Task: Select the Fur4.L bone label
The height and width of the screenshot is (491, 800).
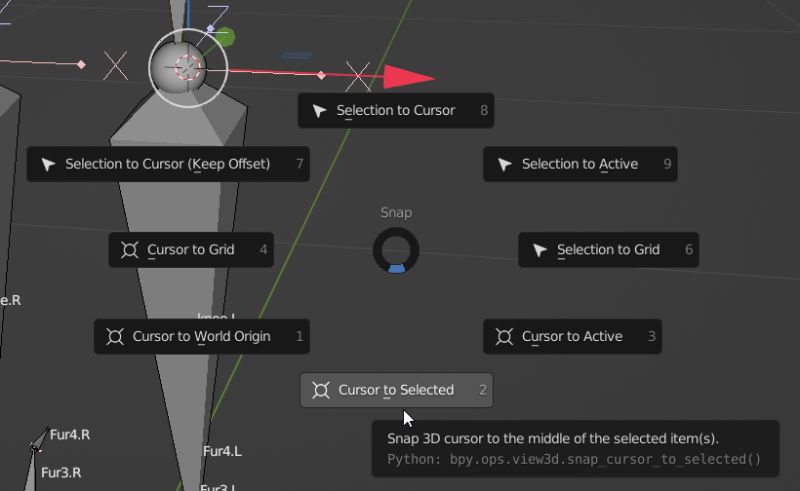Action: pyautogui.click(x=222, y=451)
